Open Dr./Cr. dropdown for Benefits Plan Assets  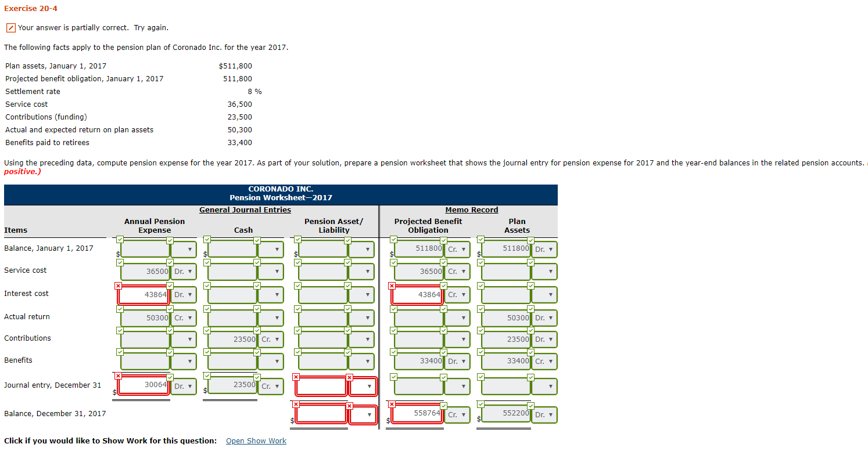tap(544, 361)
